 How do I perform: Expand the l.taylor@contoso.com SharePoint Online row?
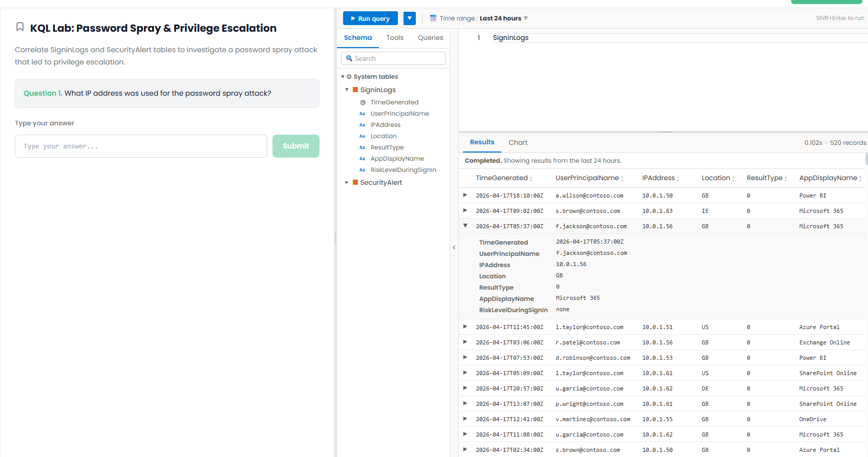(465, 373)
